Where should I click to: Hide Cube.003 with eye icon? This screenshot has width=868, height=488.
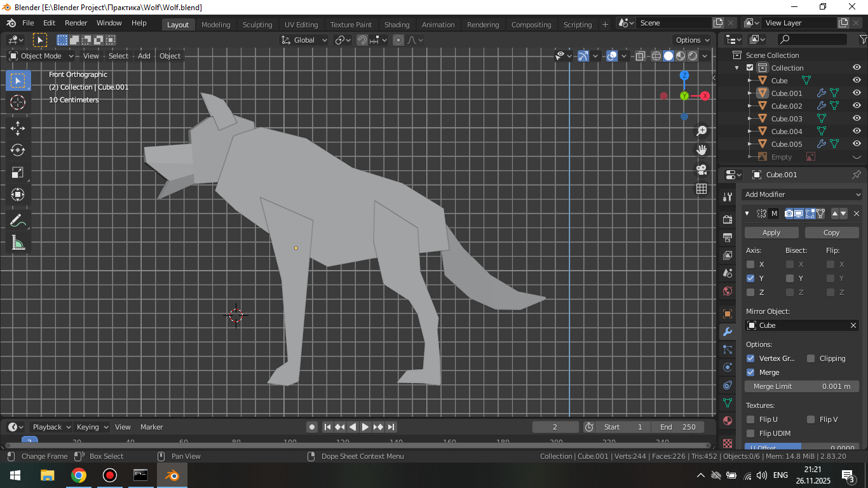tap(857, 119)
